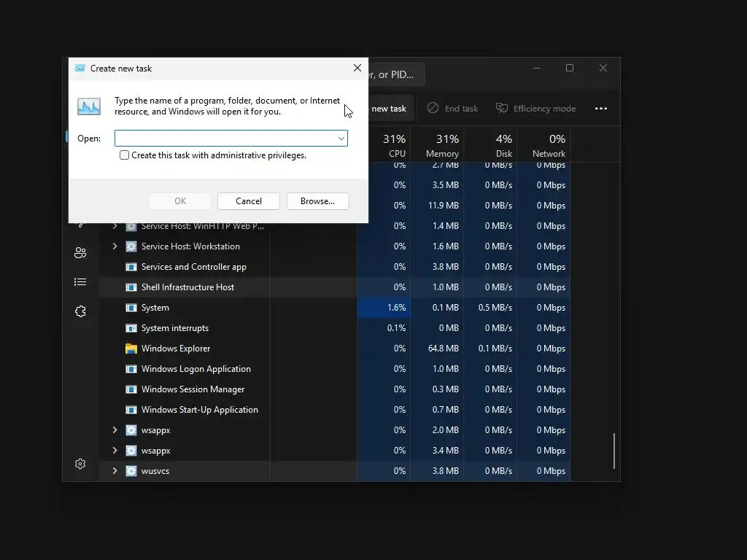Click the 1.6% CPU cell for System
747x560 pixels.
point(384,308)
